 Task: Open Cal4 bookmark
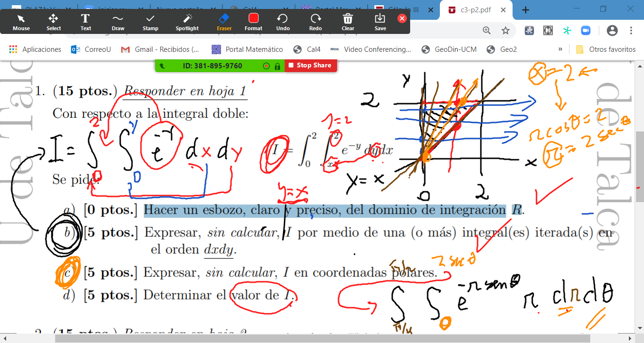tap(307, 49)
